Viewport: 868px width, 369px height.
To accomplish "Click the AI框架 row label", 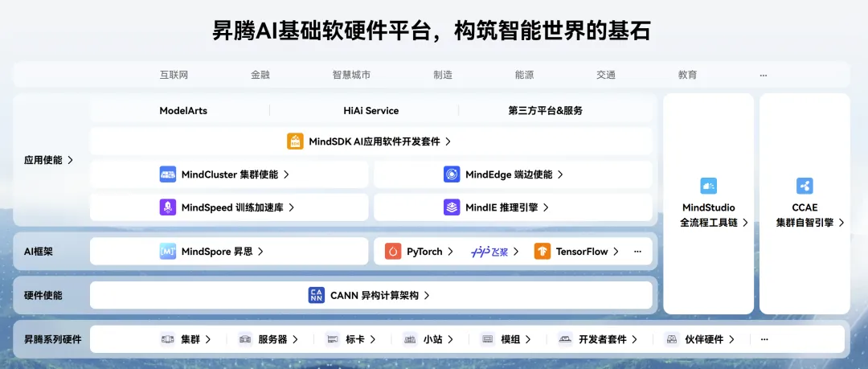I will (38, 252).
